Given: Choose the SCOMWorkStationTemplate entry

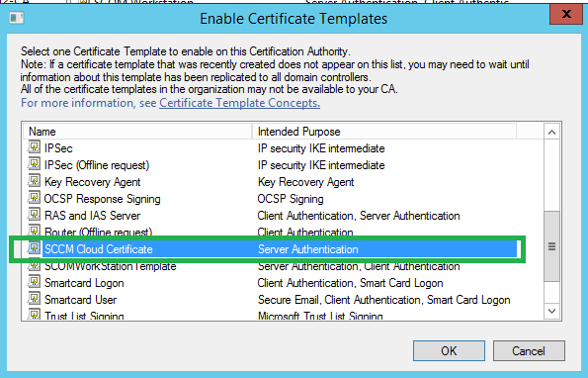Looking at the screenshot, I should pyautogui.click(x=270, y=266).
